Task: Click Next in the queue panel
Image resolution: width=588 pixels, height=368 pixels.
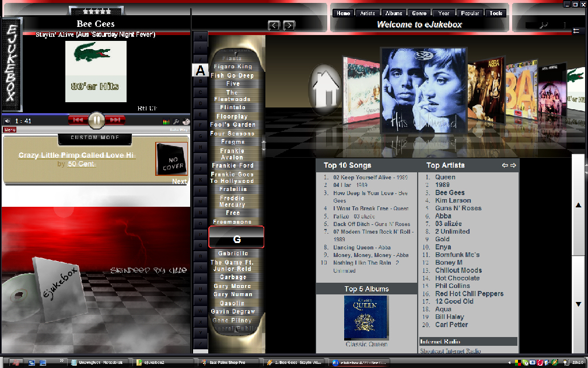Action: point(180,181)
